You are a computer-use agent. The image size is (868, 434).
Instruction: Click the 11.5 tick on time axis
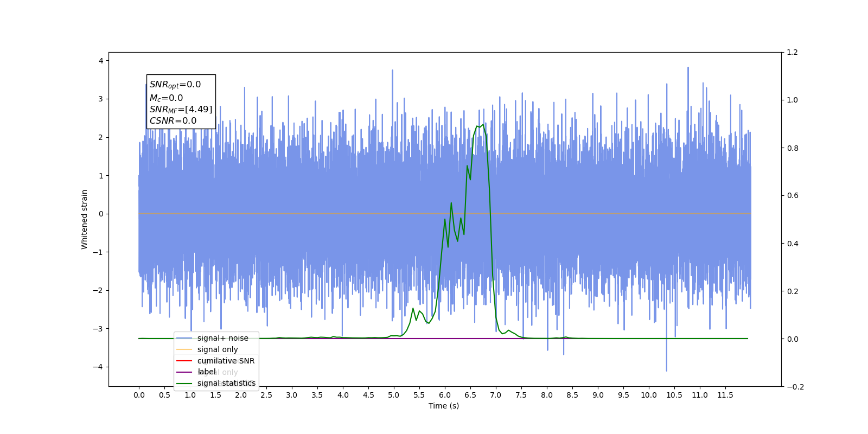point(725,395)
